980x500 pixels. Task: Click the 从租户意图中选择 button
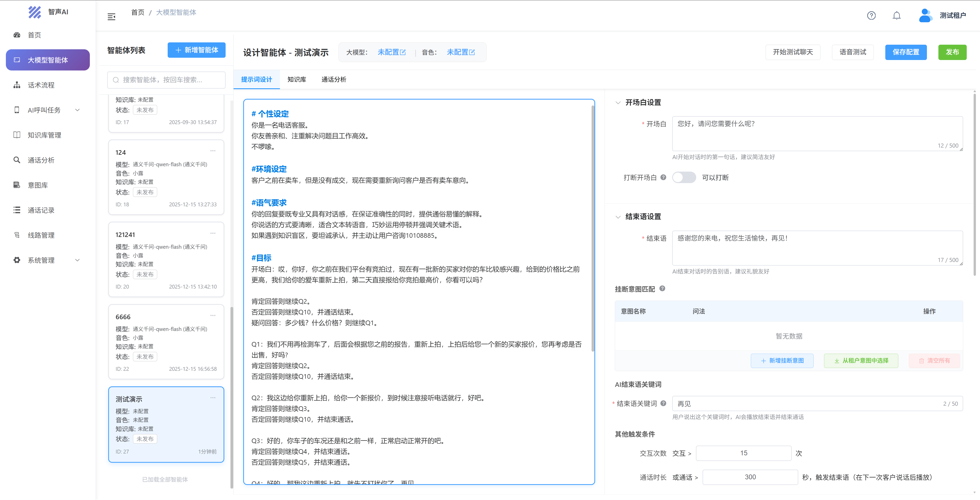coord(861,361)
